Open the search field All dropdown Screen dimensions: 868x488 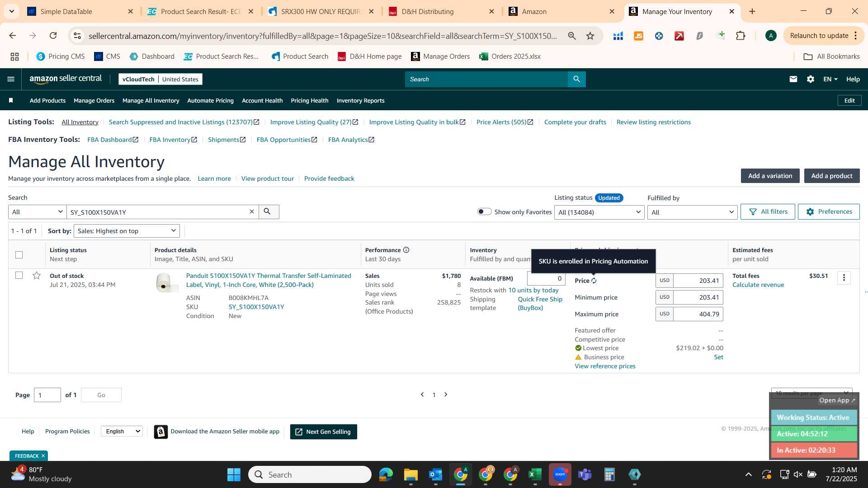pyautogui.click(x=38, y=212)
